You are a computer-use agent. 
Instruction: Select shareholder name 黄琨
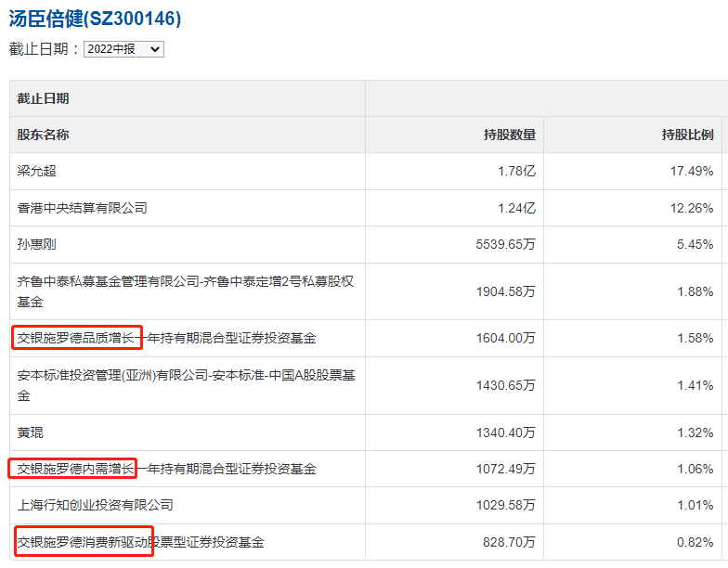tap(30, 432)
